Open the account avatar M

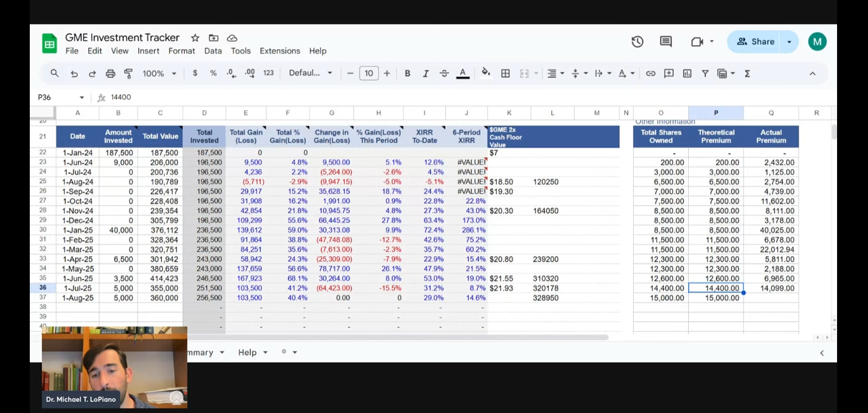(x=818, y=42)
